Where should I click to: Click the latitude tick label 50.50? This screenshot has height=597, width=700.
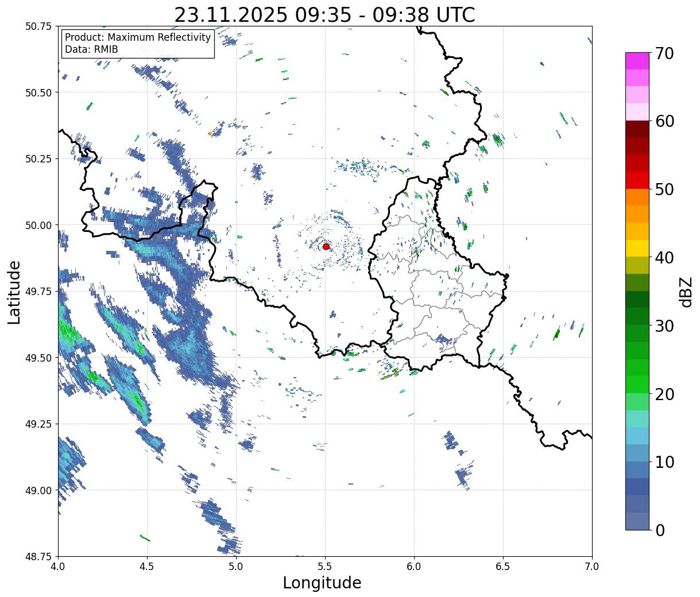pyautogui.click(x=38, y=92)
